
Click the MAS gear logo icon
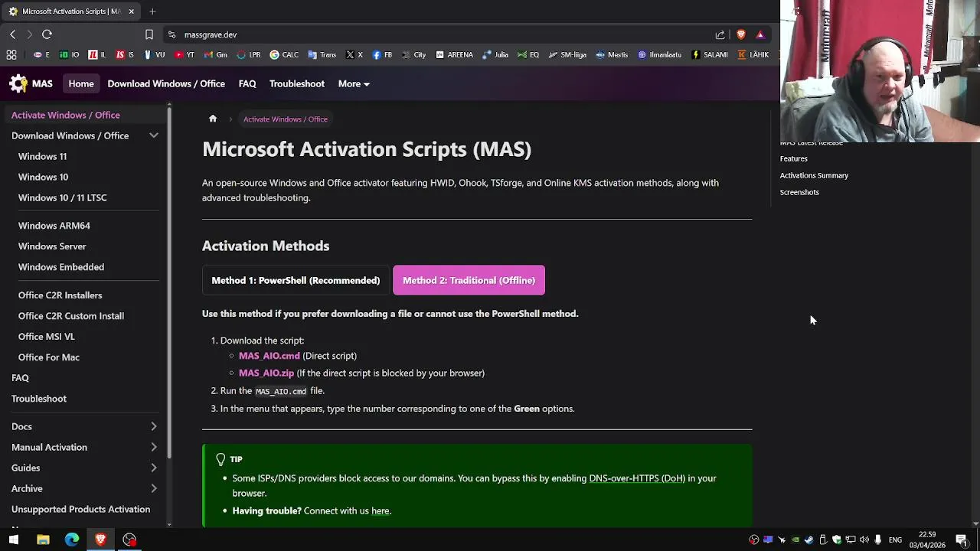tap(18, 83)
